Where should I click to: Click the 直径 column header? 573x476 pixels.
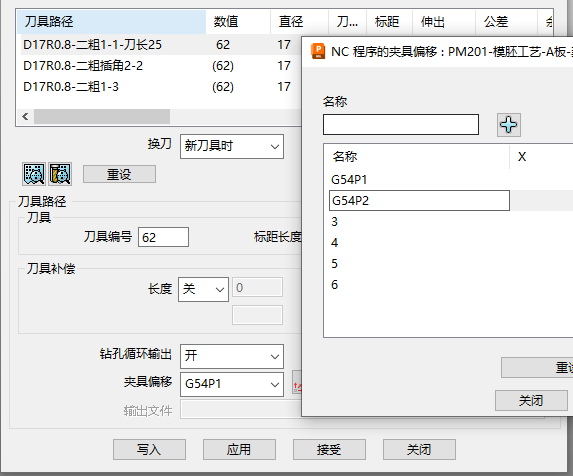299,22
